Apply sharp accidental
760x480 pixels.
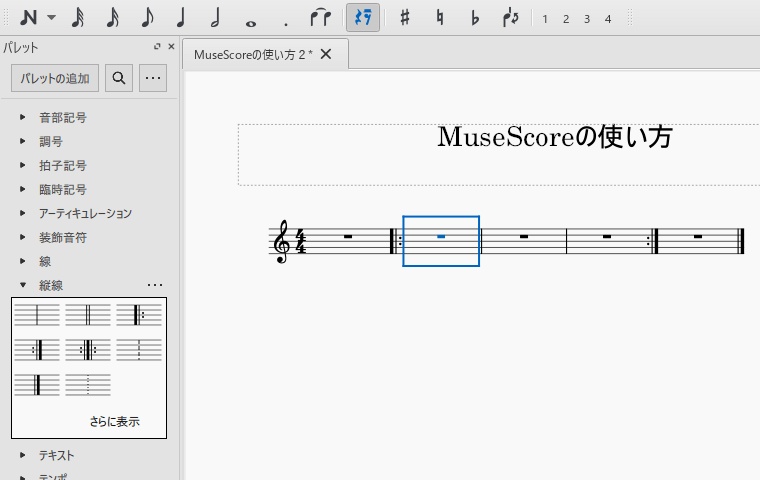click(x=405, y=18)
